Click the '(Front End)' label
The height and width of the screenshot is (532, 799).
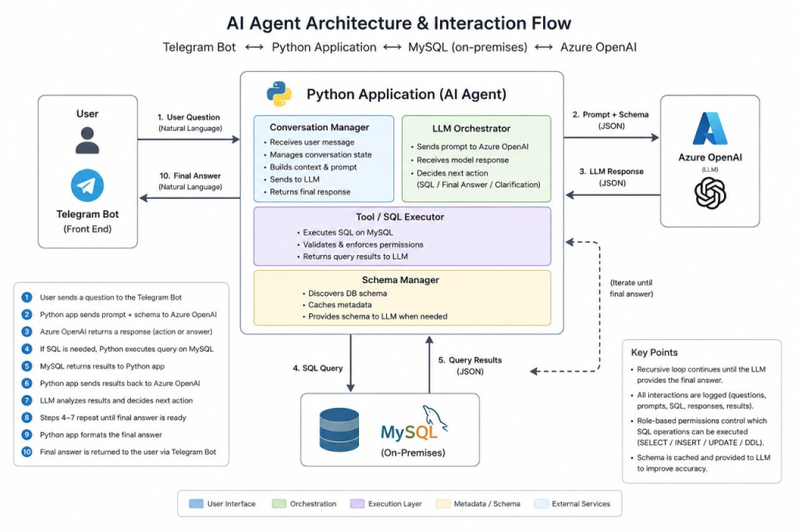pos(87,229)
